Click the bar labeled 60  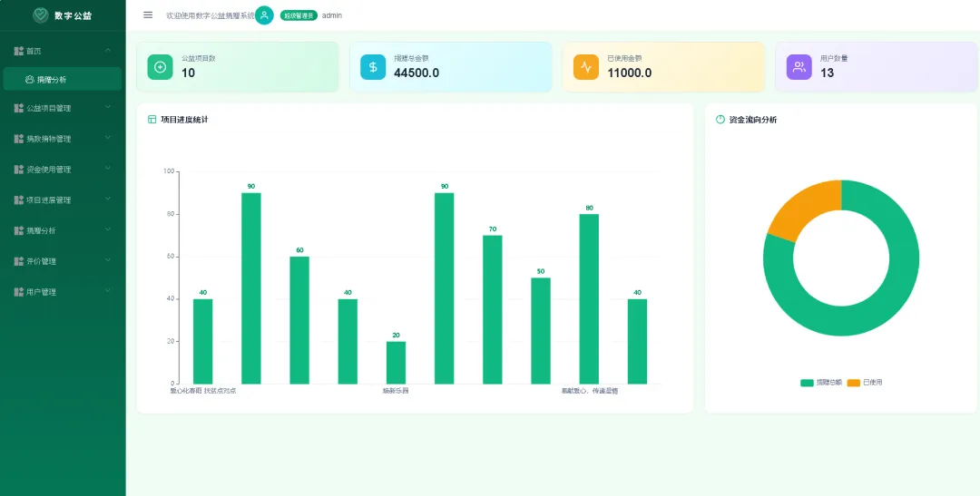[x=299, y=320]
